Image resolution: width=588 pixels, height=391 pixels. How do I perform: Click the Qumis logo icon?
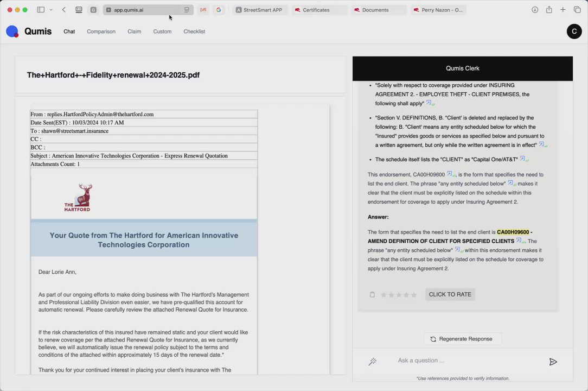12,31
